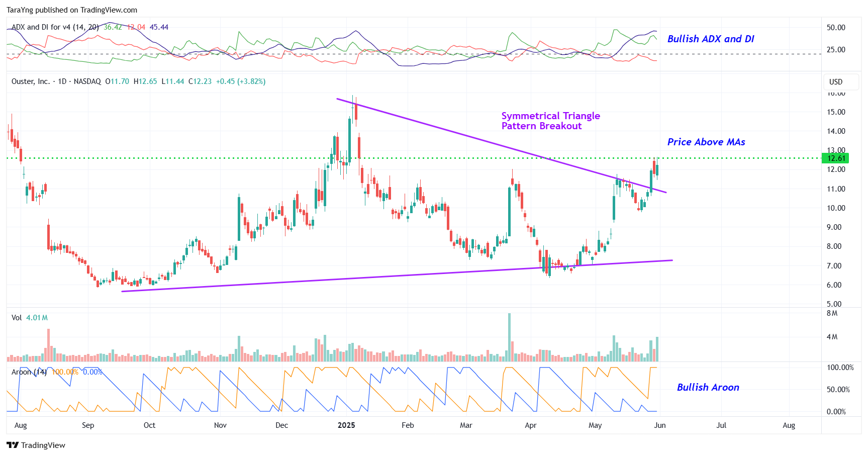Click the 'Aroon (14)' indicator legend

click(29, 372)
